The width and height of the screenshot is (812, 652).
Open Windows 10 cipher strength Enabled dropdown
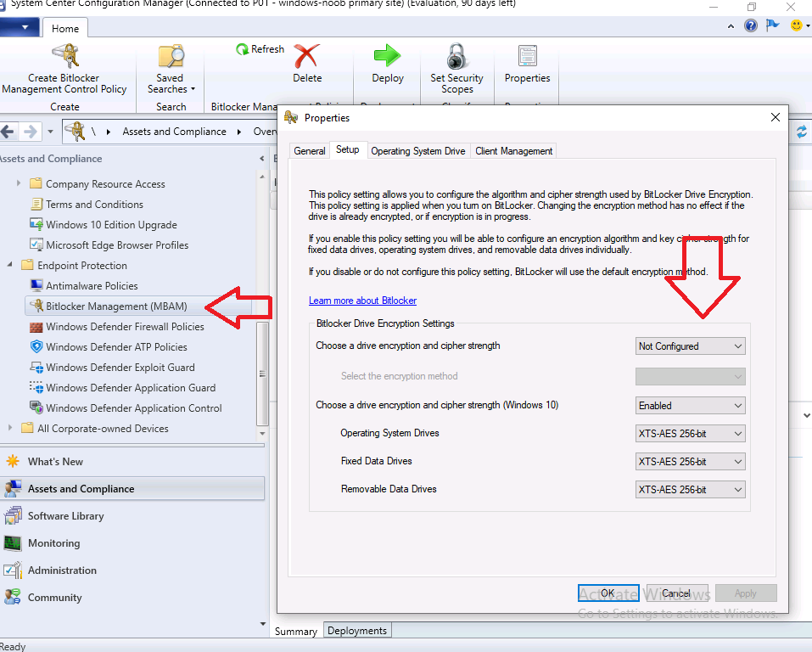tap(691, 405)
